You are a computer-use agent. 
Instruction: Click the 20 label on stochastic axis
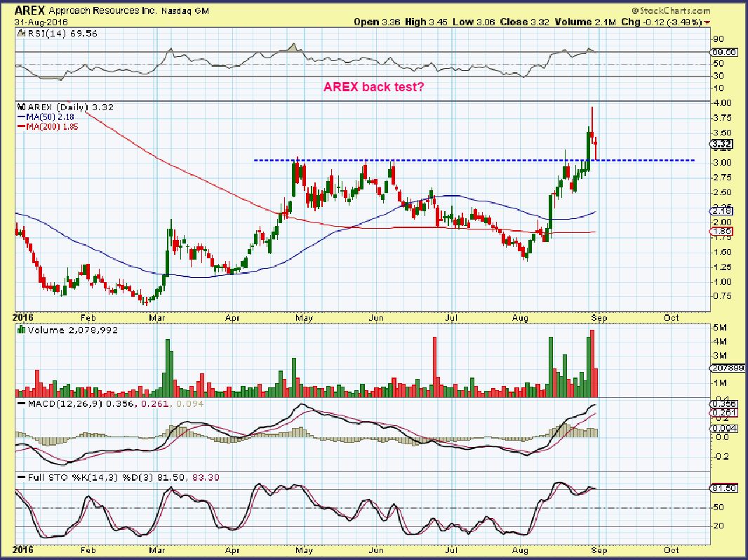[719, 526]
